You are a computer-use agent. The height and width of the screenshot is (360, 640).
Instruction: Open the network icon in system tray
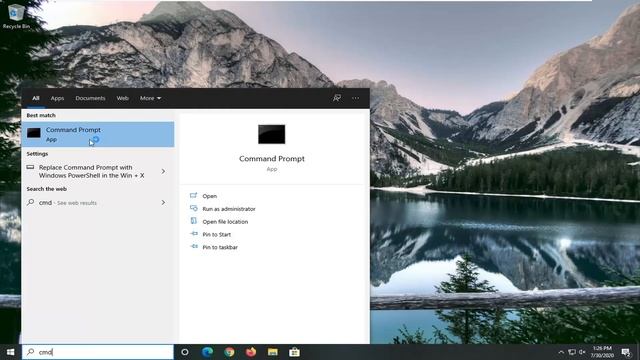pyautogui.click(x=572, y=352)
